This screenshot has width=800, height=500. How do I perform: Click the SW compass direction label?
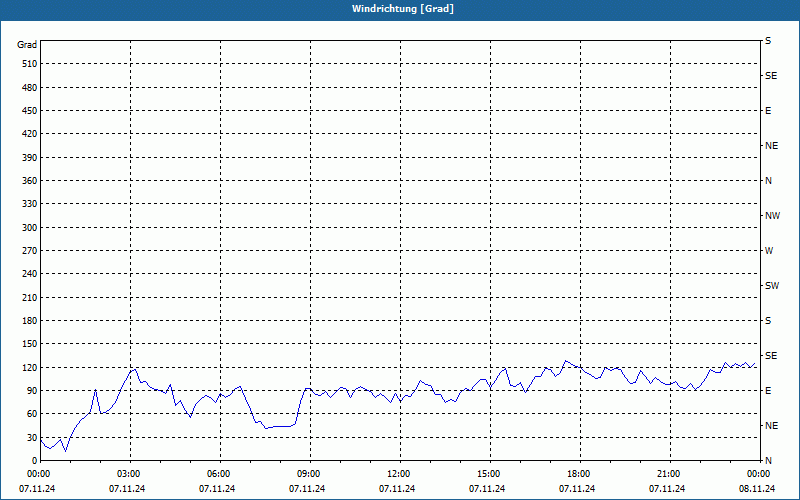[771, 286]
